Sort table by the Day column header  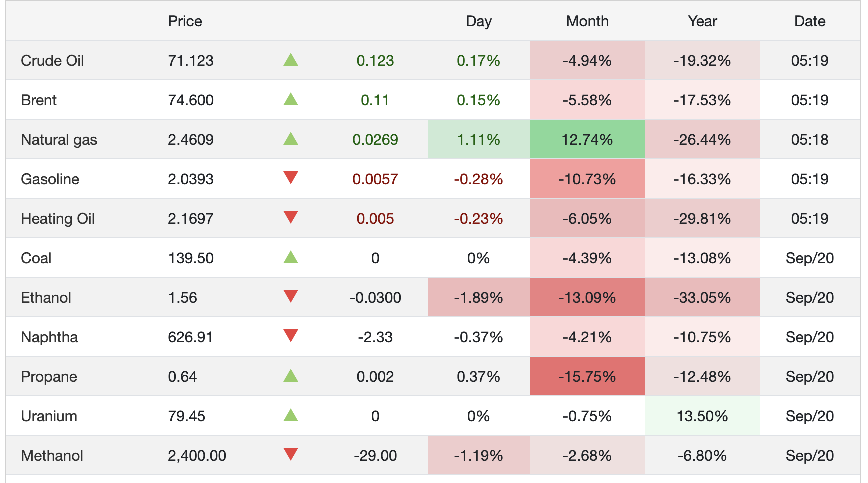point(479,21)
